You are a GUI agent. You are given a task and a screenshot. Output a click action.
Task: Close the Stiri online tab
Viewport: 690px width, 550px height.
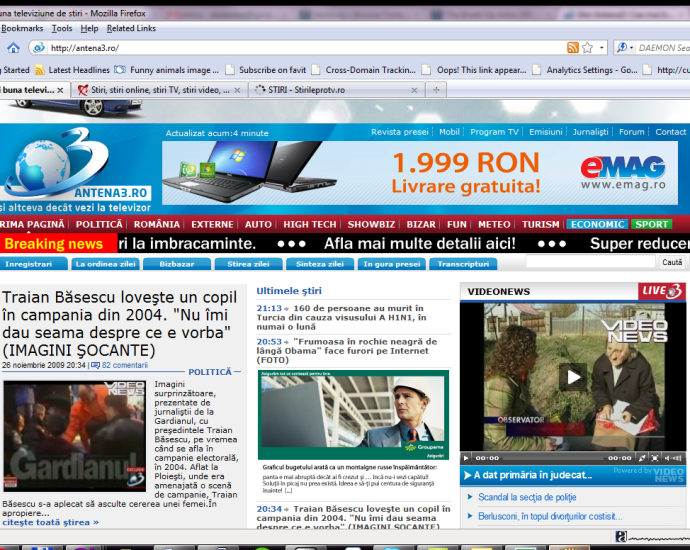237,90
